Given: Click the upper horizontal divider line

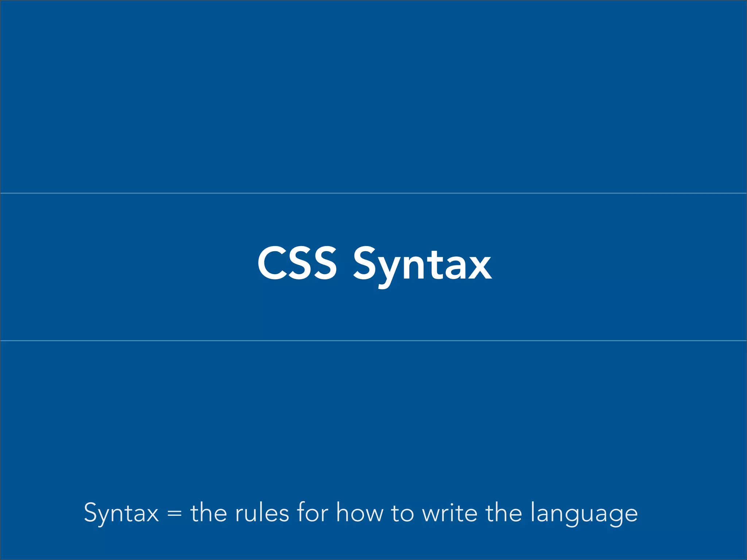Looking at the screenshot, I should click(373, 193).
